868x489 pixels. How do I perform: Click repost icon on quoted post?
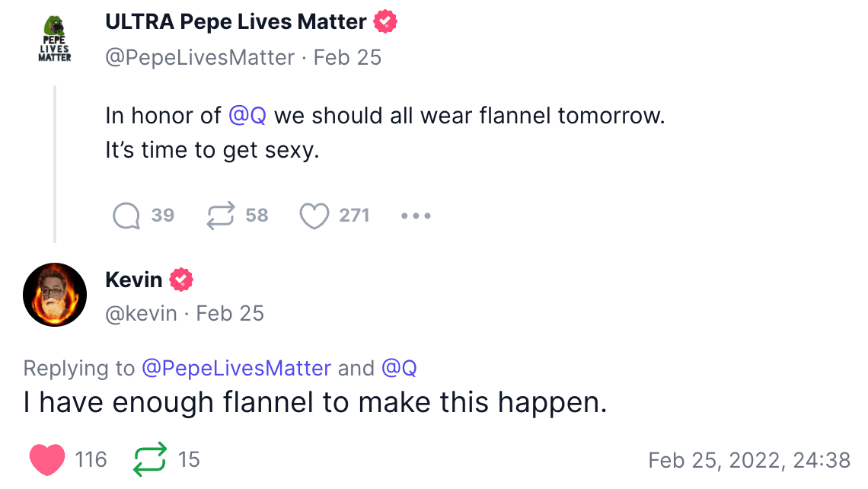tap(221, 216)
